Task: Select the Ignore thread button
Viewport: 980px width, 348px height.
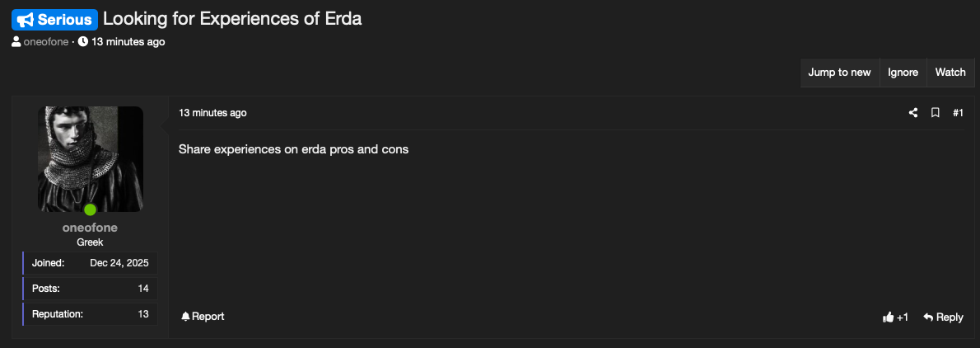Action: (x=903, y=73)
